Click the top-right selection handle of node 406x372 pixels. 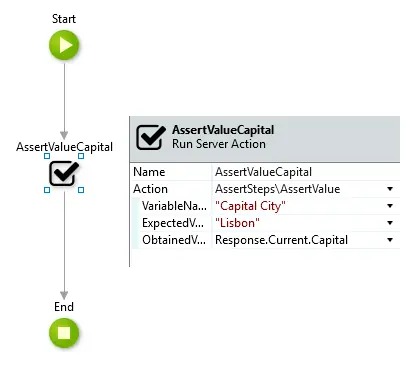tap(81, 156)
